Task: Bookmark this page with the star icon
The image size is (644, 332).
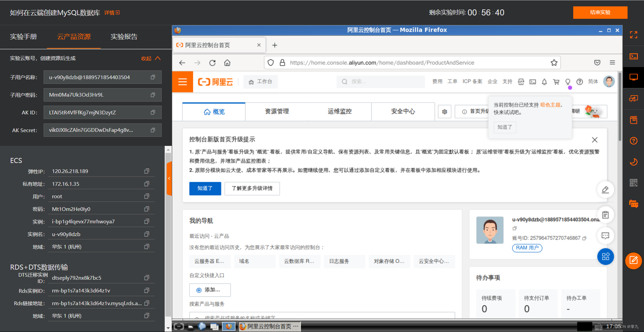Action: [554, 63]
